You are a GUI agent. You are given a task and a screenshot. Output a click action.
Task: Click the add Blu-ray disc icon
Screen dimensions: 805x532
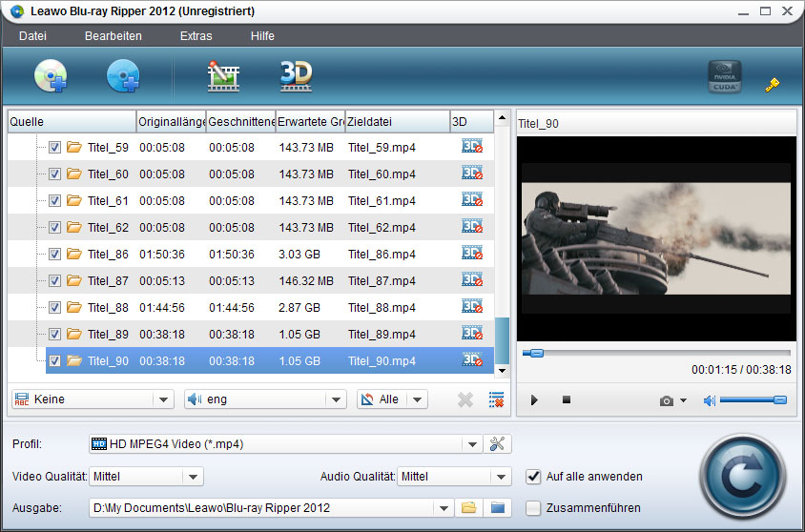click(51, 75)
